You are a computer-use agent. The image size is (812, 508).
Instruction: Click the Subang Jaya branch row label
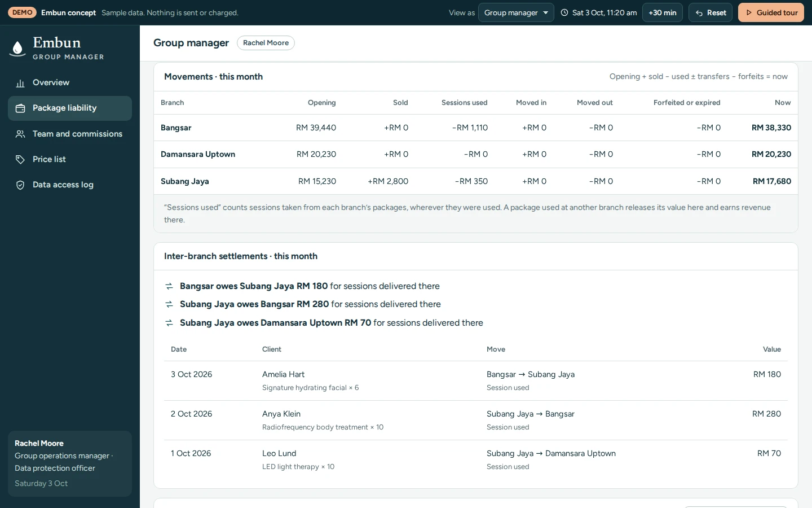[x=185, y=181]
